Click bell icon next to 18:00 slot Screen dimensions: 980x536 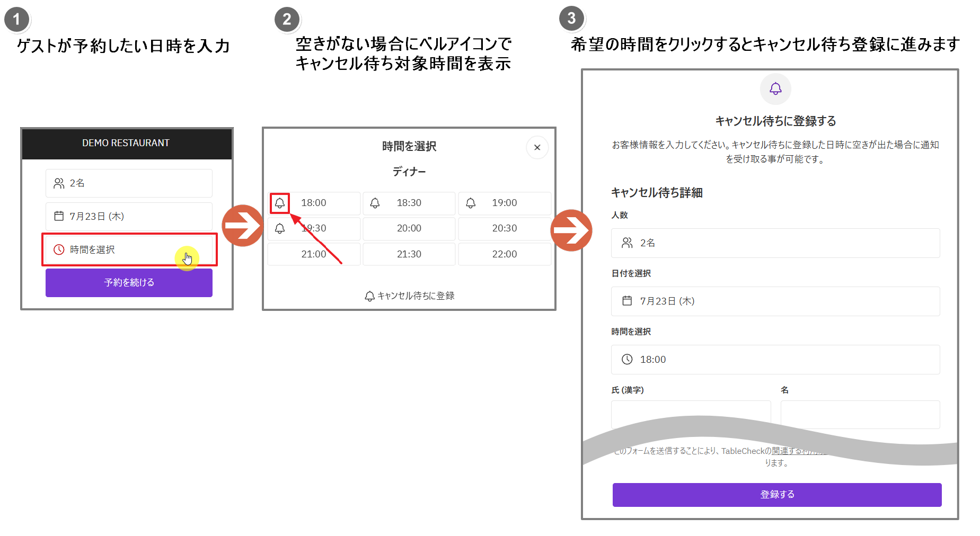click(x=280, y=203)
